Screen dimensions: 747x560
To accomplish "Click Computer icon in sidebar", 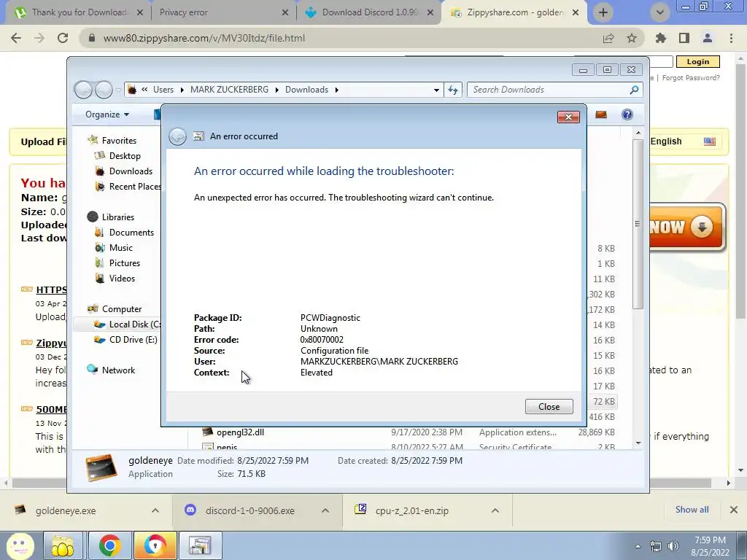I will click(93, 308).
